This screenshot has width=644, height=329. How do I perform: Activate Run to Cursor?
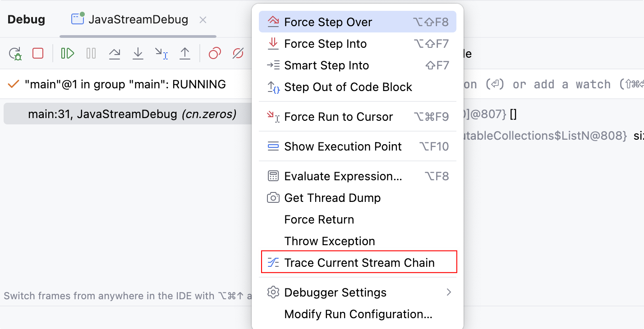click(x=161, y=53)
